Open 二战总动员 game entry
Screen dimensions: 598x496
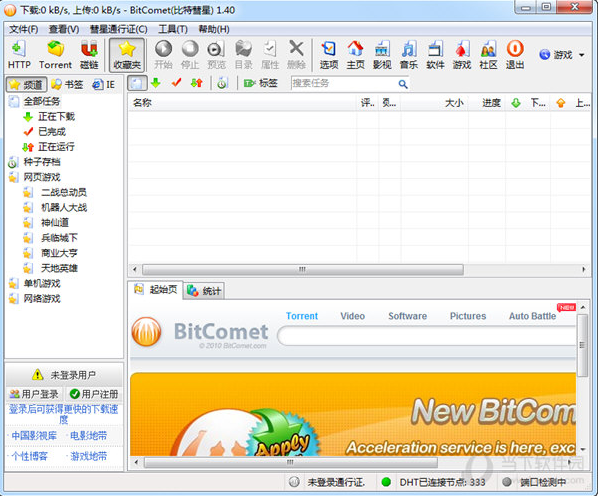[64, 193]
